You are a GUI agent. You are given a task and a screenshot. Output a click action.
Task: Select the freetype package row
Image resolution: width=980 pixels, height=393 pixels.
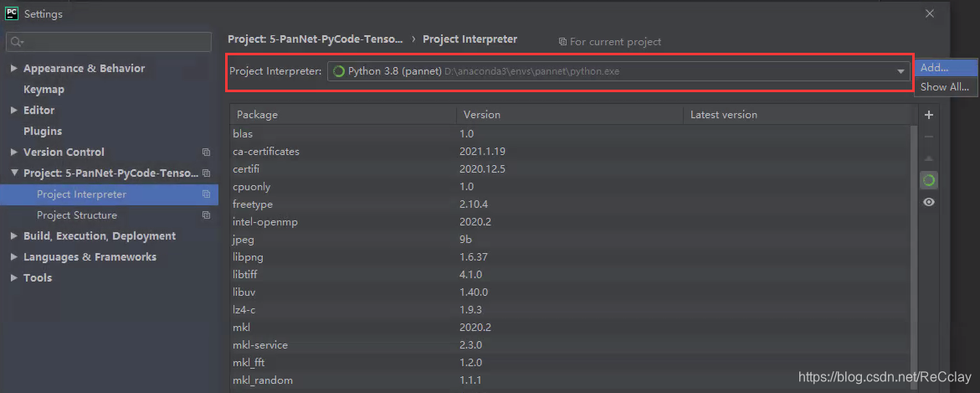tap(572, 204)
